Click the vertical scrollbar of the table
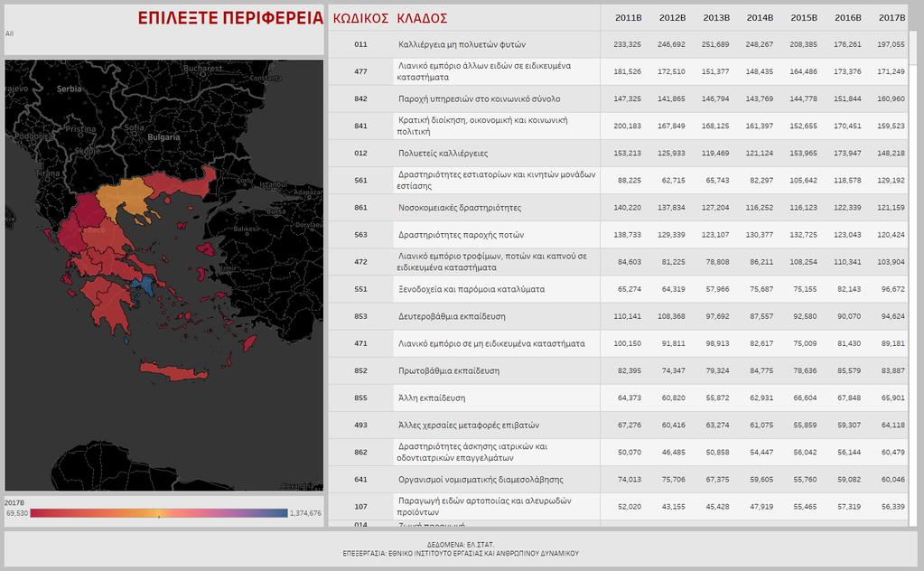The image size is (924, 571). pos(913,277)
